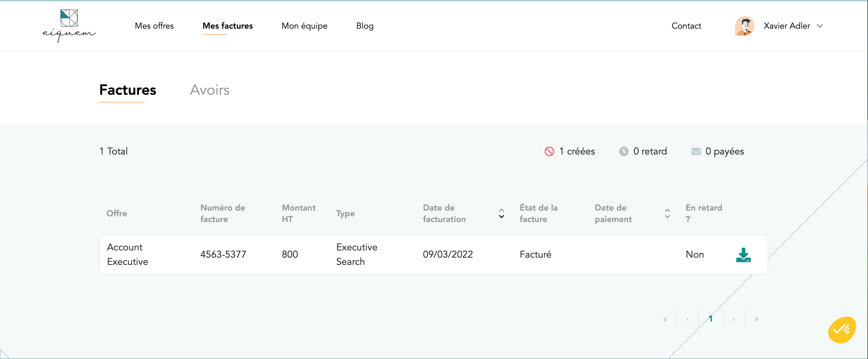Click the Facturé status cell
This screenshot has height=359, width=868.
(x=536, y=254)
